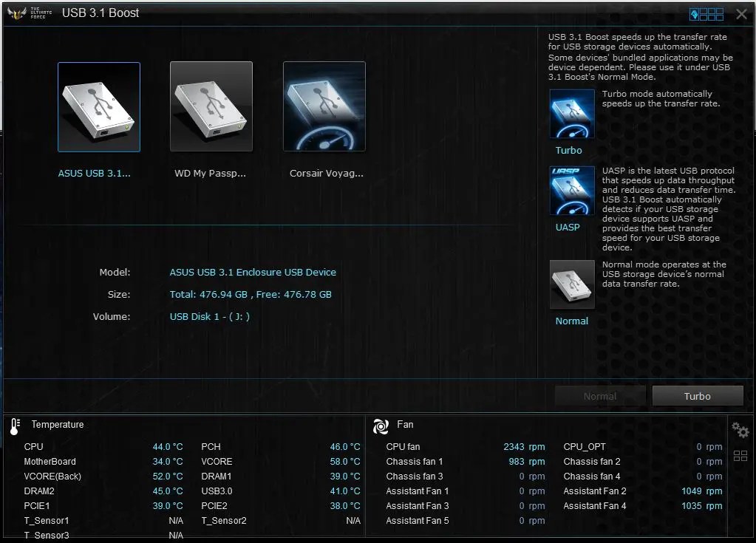Viewport: 756px width, 543px height.
Task: Click the TUF Ultimate Force logo
Action: [x=30, y=13]
